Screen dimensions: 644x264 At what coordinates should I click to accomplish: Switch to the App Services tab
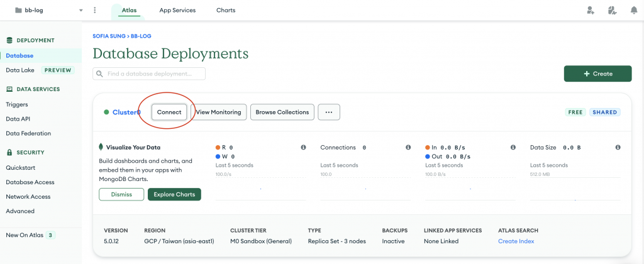pyautogui.click(x=177, y=10)
